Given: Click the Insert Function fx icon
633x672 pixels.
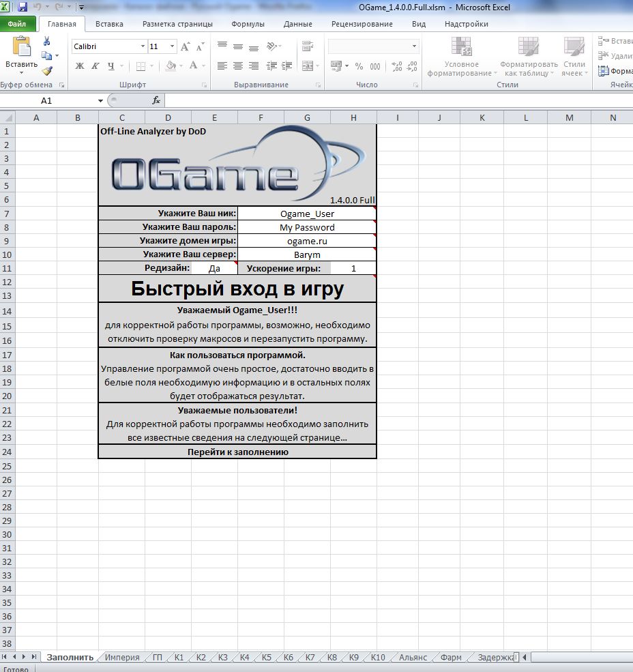Looking at the screenshot, I should [x=156, y=100].
